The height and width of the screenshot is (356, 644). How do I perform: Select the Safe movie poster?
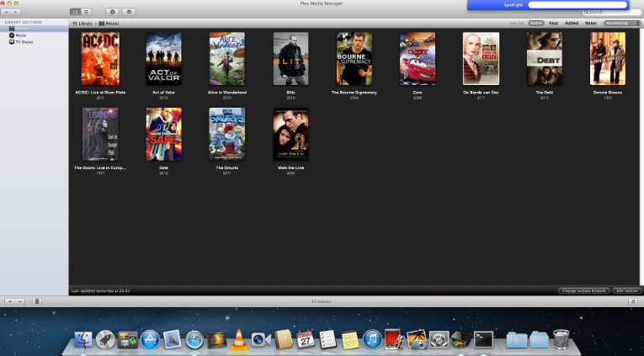163,135
